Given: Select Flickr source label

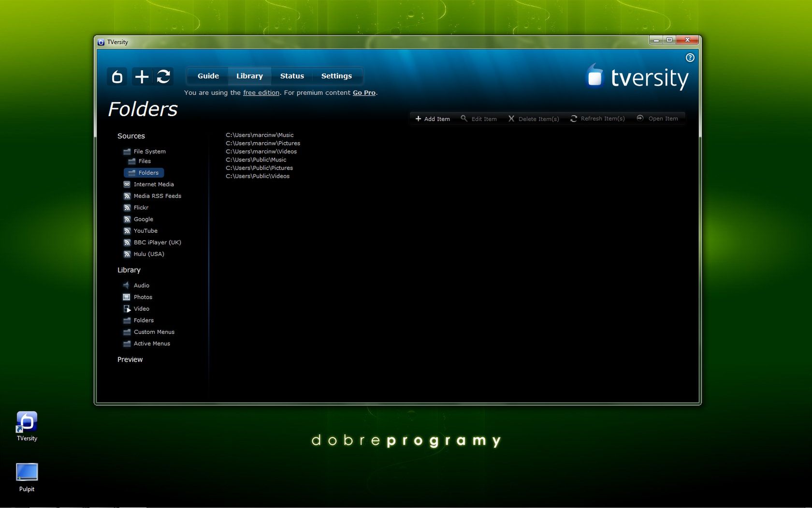Looking at the screenshot, I should point(141,208).
